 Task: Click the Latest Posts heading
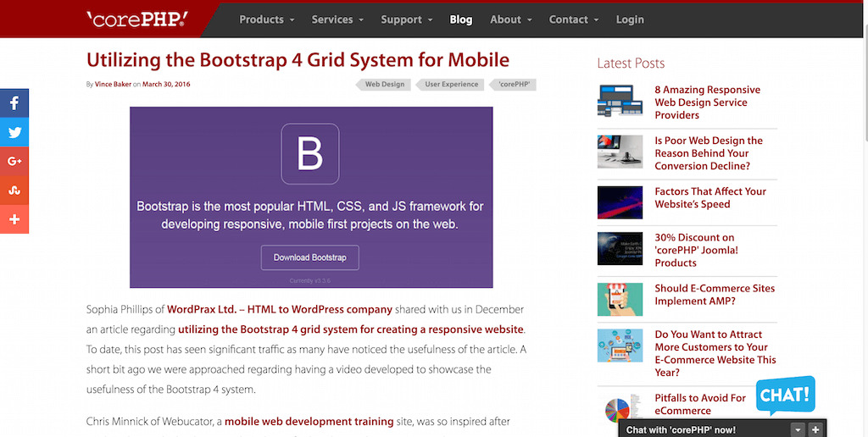631,63
